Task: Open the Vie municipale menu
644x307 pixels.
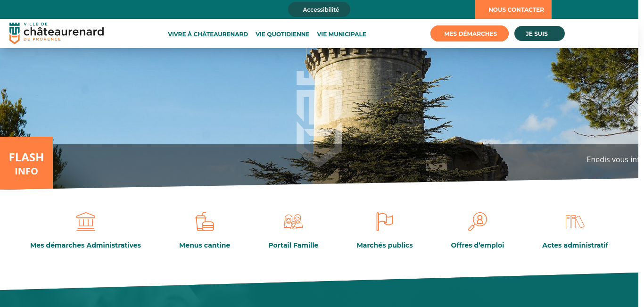Action: (342, 34)
